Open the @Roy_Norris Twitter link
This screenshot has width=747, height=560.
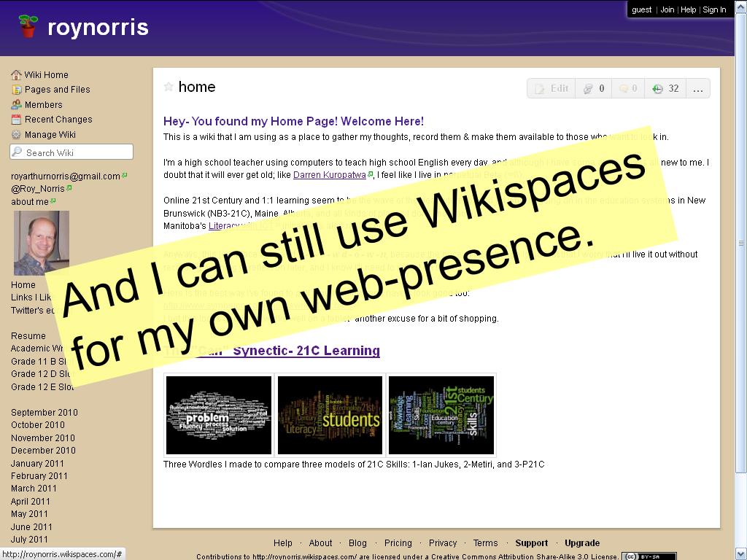point(38,189)
